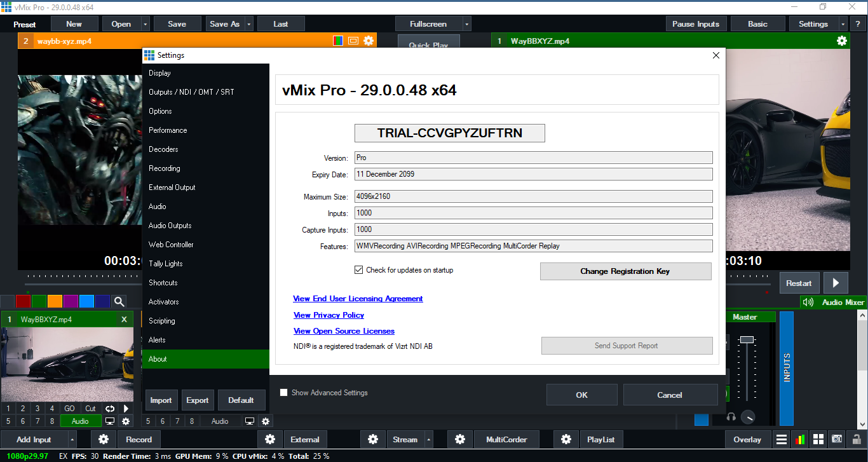Expand the Open preset dropdown arrow
This screenshot has height=462, width=868.
click(146, 24)
